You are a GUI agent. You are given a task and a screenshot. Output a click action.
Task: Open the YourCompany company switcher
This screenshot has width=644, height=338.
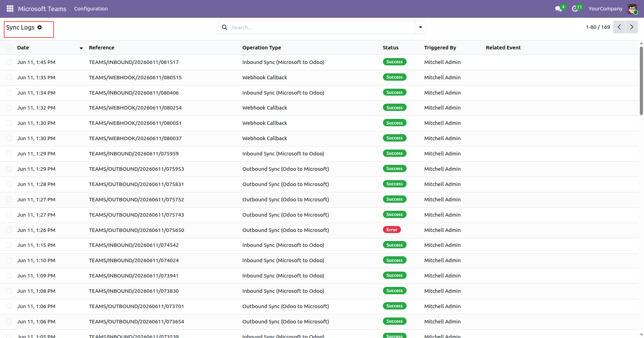tap(605, 9)
